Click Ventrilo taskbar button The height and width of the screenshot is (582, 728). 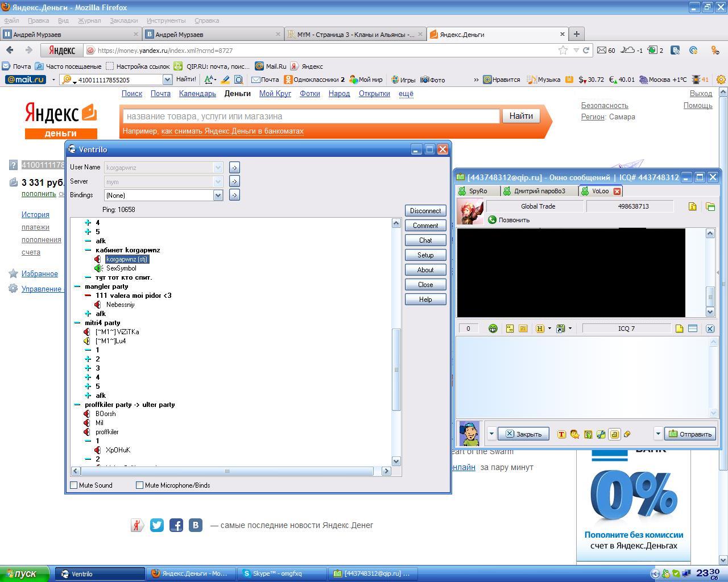pyautogui.click(x=100, y=573)
